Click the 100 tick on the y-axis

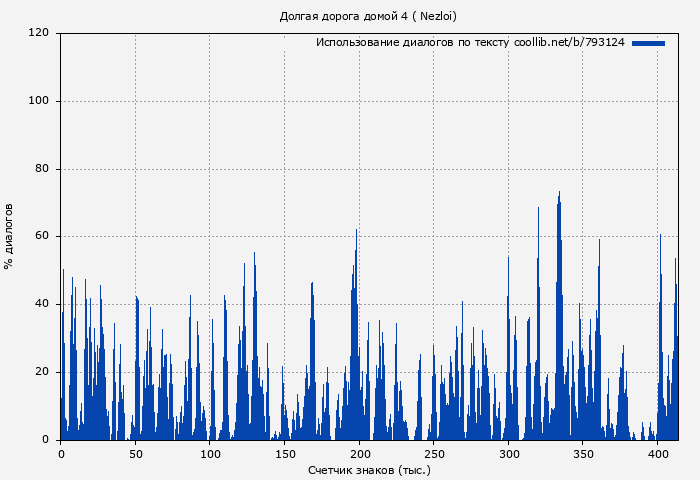(39, 101)
